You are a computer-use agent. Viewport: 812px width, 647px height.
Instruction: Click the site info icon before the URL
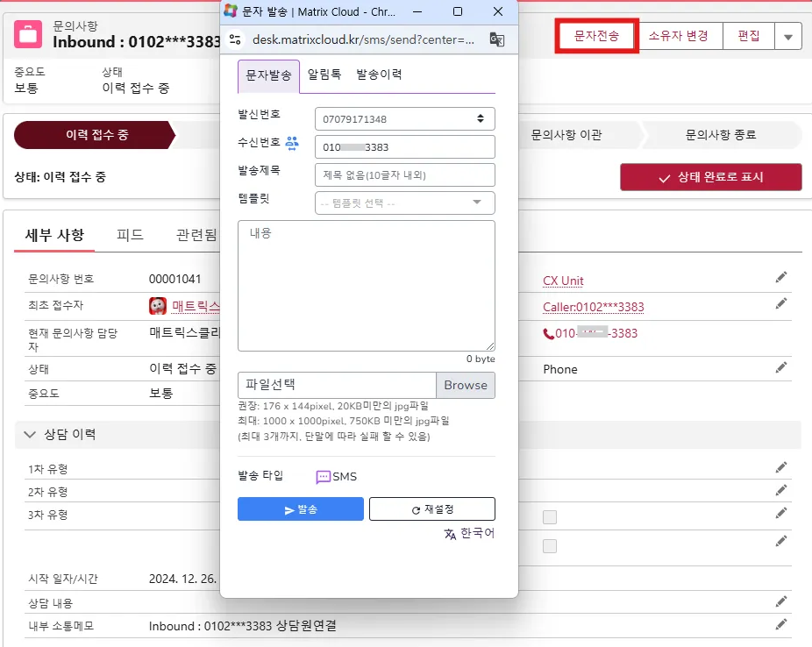(234, 39)
